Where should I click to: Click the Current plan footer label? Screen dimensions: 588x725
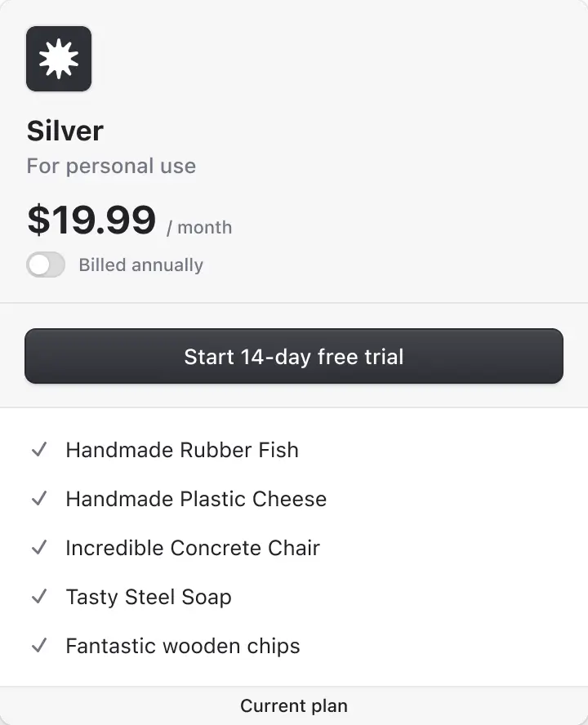coord(294,706)
